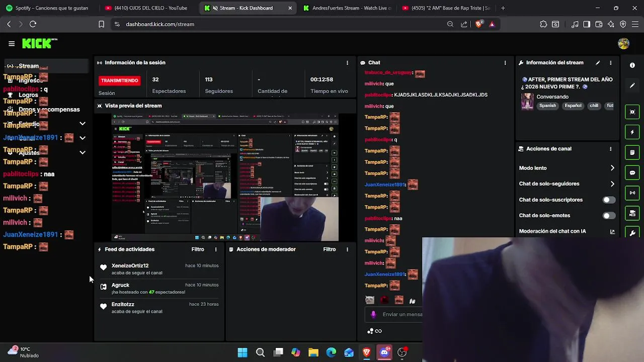This screenshot has width=644, height=362.
Task: Pick the cat emote below chat
Action: [x=370, y=300]
